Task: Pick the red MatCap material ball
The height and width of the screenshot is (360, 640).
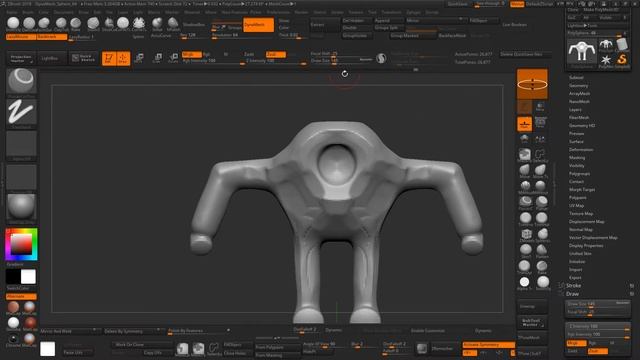Action: (x=30, y=324)
